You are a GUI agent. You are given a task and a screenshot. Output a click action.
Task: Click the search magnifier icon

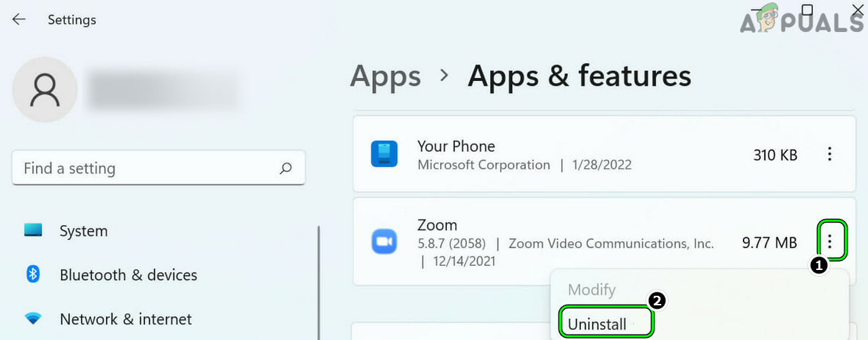click(x=286, y=168)
